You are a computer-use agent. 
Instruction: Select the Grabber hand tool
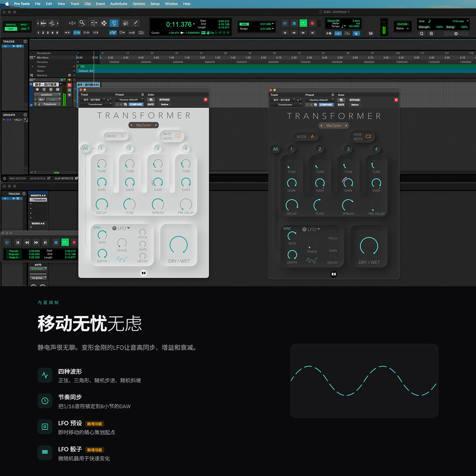(114, 23)
